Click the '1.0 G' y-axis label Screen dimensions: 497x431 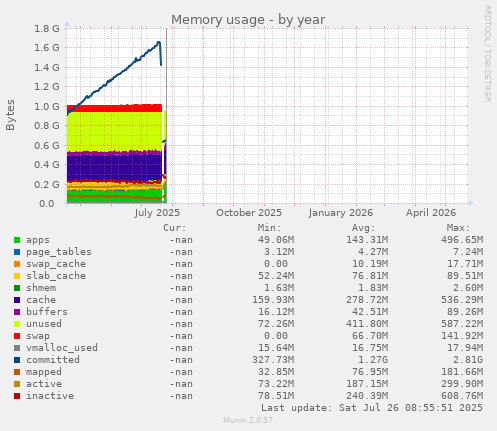[x=47, y=107]
